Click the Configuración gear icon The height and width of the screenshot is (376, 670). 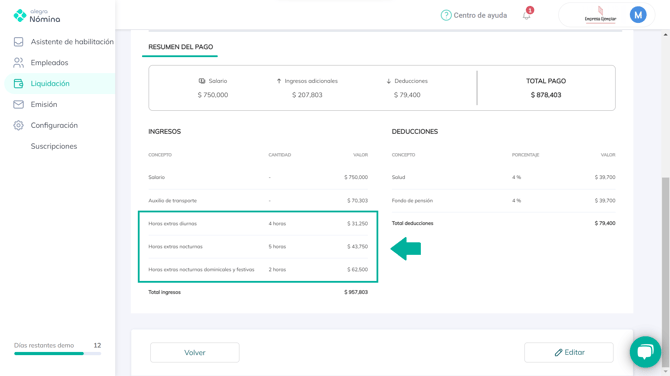tap(18, 125)
